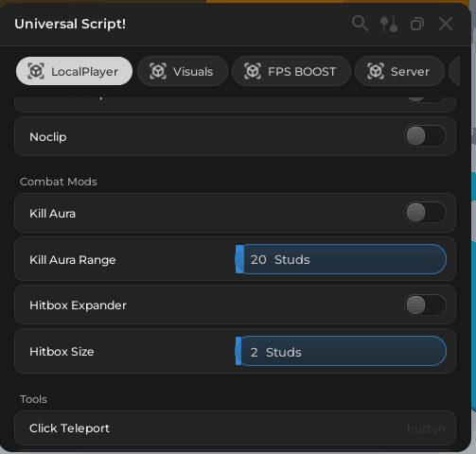Close the Universal Script window
Screen dimensions: 476x454
click(x=446, y=24)
